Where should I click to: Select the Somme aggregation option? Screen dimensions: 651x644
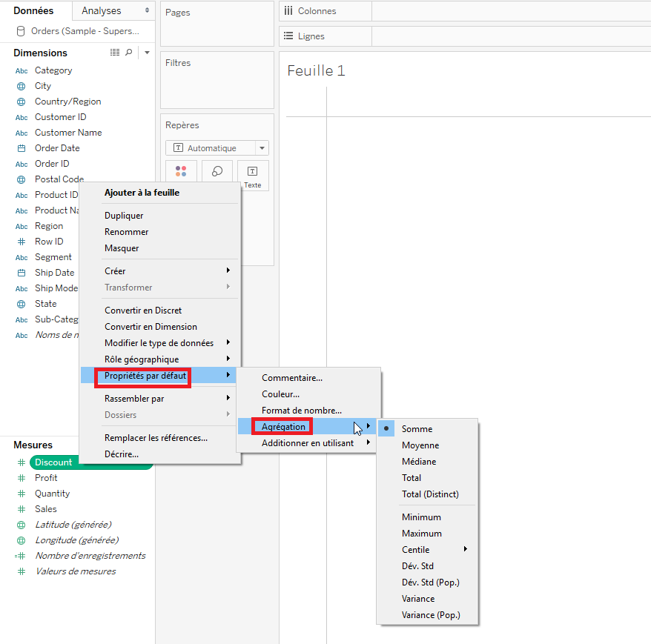[x=417, y=429]
